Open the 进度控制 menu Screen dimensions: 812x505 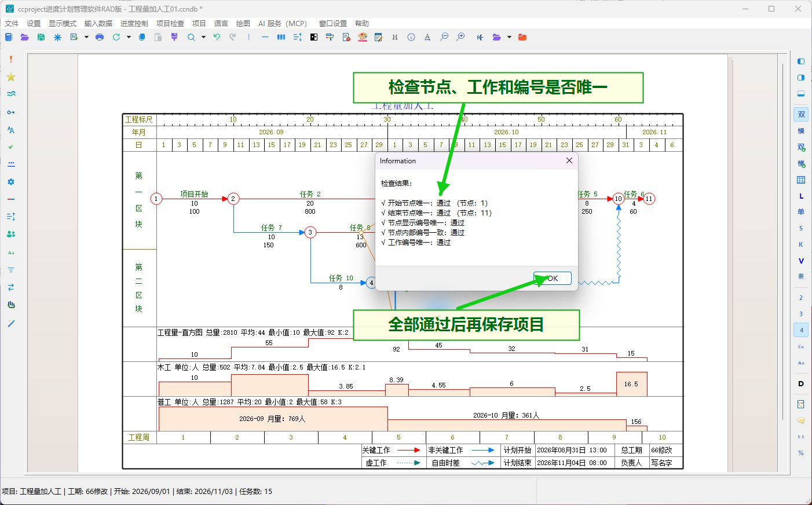point(134,24)
